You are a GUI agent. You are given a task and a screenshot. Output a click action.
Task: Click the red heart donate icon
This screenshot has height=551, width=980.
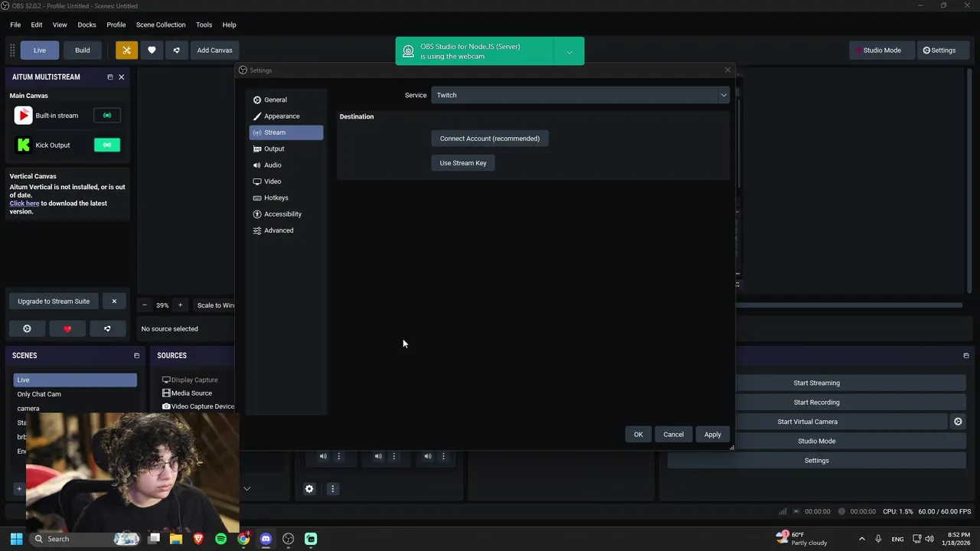point(67,329)
